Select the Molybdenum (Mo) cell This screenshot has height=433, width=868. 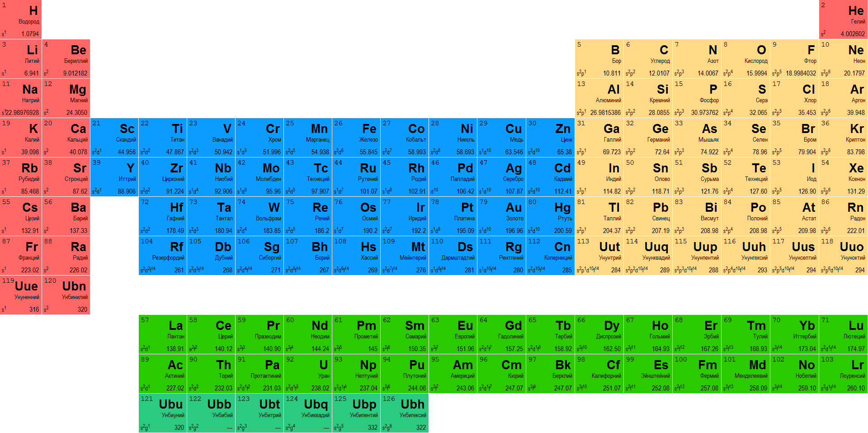(x=259, y=177)
